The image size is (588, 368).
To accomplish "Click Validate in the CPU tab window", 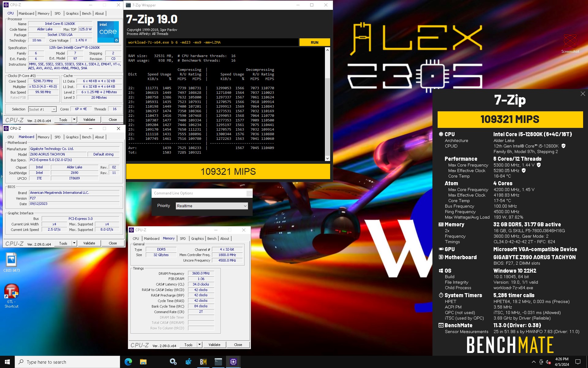I will pos(89,120).
